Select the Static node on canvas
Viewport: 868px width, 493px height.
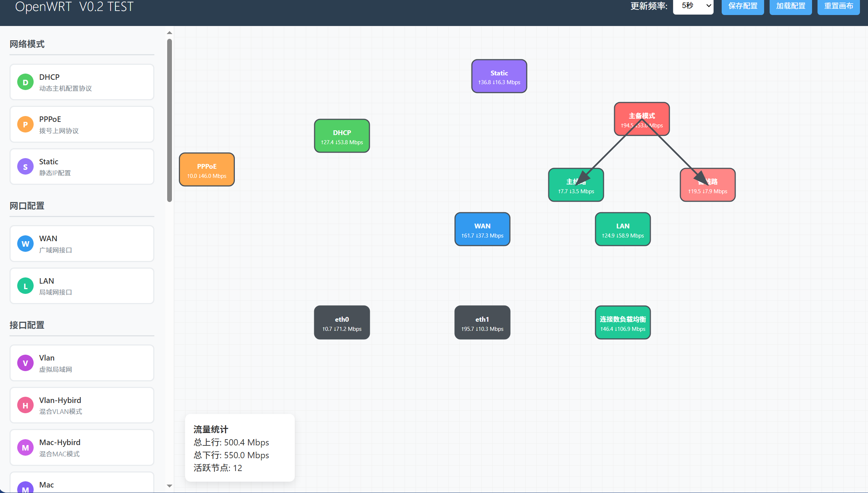point(499,76)
